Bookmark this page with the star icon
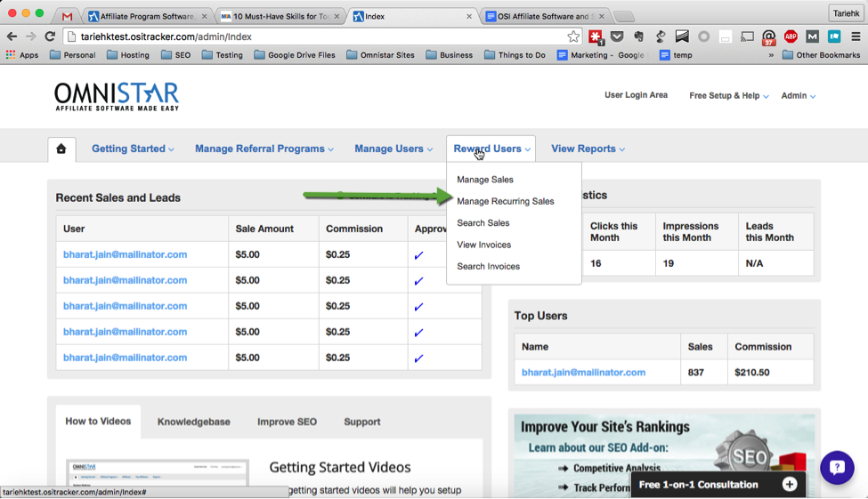 point(573,36)
